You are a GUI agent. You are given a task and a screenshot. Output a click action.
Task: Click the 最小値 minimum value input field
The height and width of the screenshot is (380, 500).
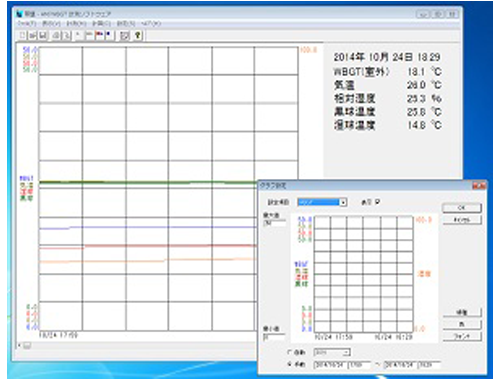pos(274,337)
